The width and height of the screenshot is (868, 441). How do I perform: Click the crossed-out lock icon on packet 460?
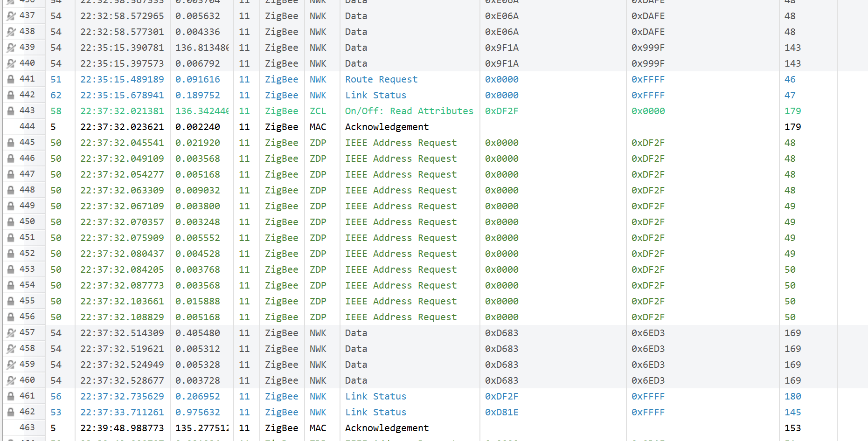pyautogui.click(x=11, y=381)
